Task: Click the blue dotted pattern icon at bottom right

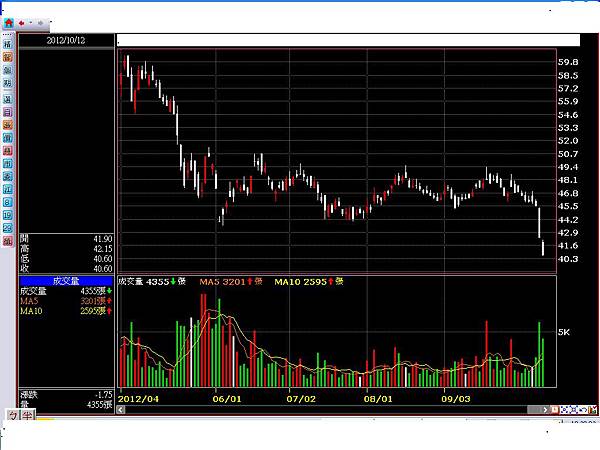Action: click(564, 410)
